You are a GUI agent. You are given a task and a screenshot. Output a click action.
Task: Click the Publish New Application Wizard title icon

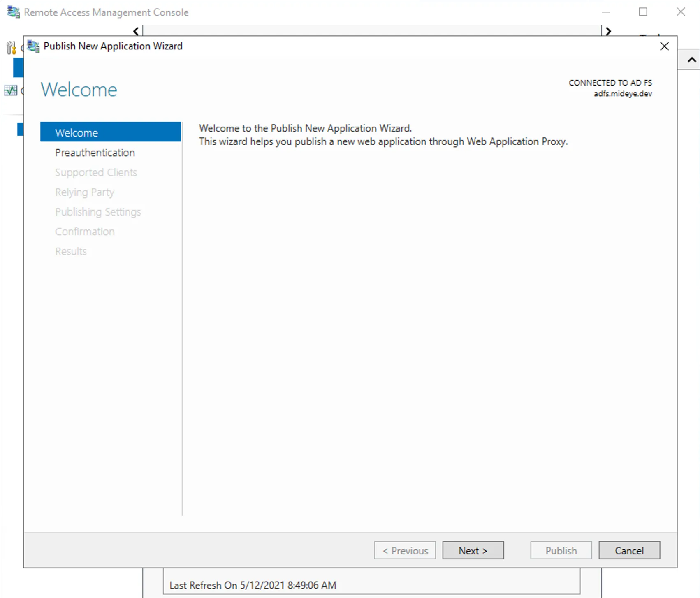(33, 46)
